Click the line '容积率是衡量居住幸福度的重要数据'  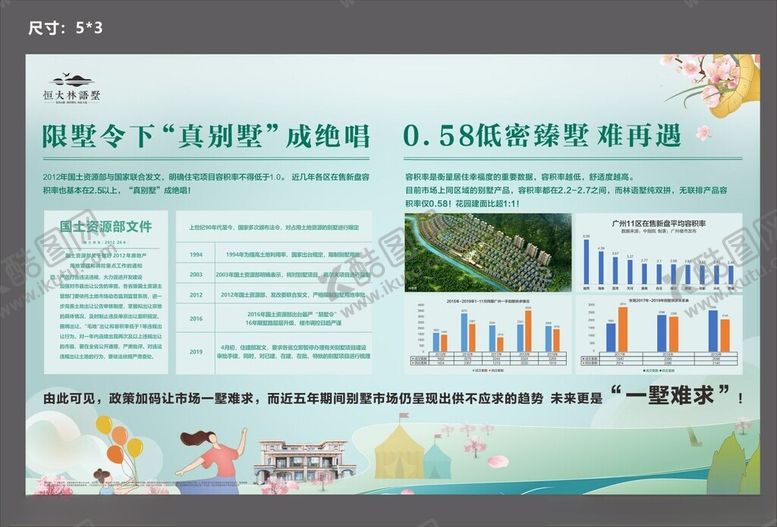coord(520,176)
